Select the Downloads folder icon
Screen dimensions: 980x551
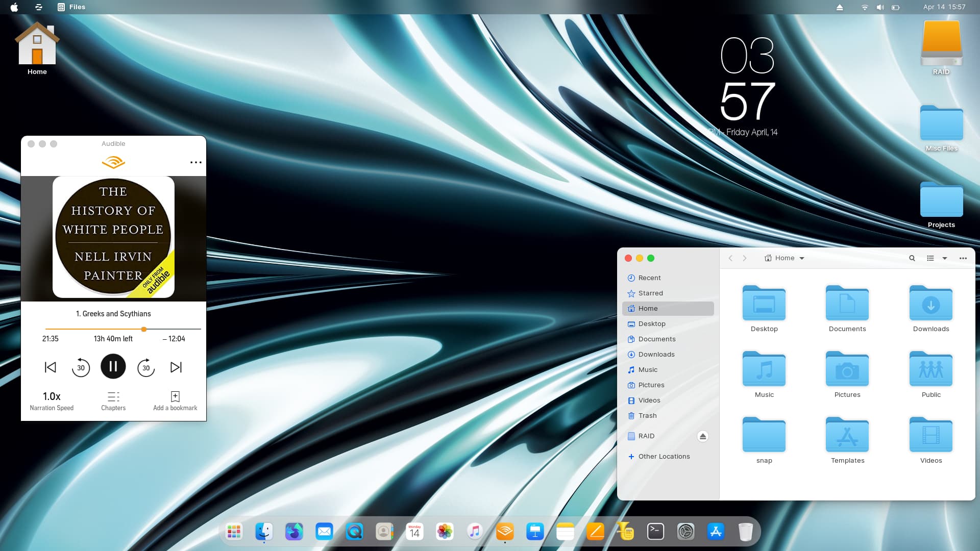click(x=931, y=303)
